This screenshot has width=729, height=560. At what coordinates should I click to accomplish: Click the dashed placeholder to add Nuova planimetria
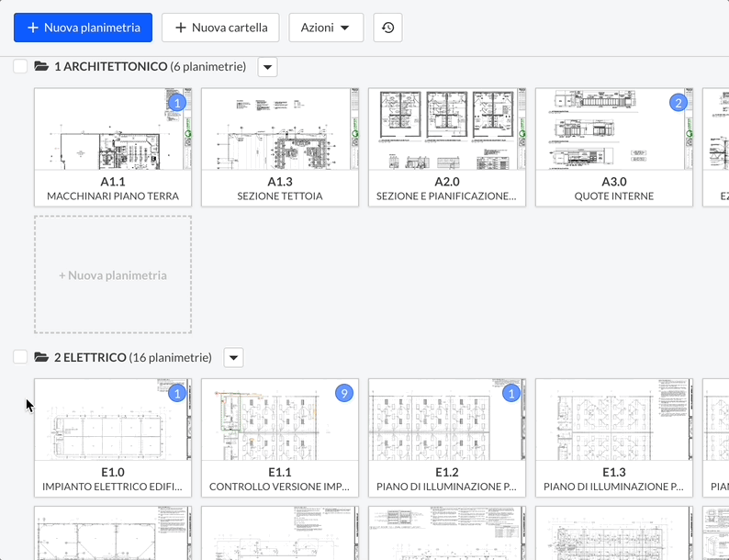point(113,274)
